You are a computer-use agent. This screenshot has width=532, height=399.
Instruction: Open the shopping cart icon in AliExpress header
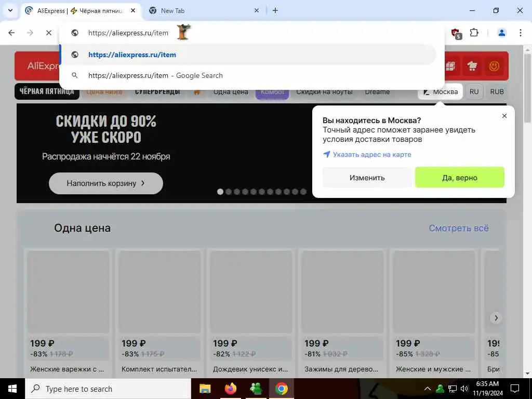point(472,66)
